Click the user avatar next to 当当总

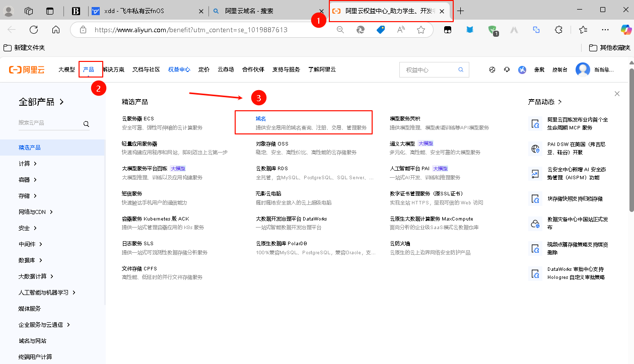tap(583, 69)
